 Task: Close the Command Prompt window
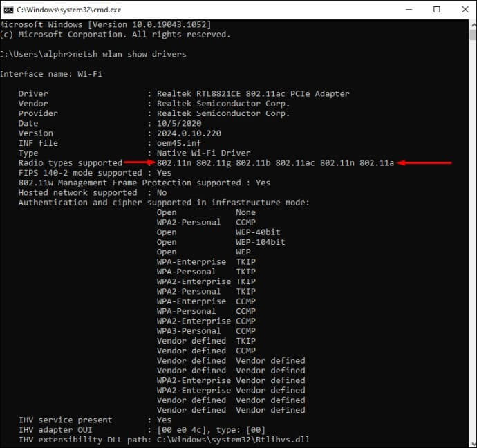(465, 10)
